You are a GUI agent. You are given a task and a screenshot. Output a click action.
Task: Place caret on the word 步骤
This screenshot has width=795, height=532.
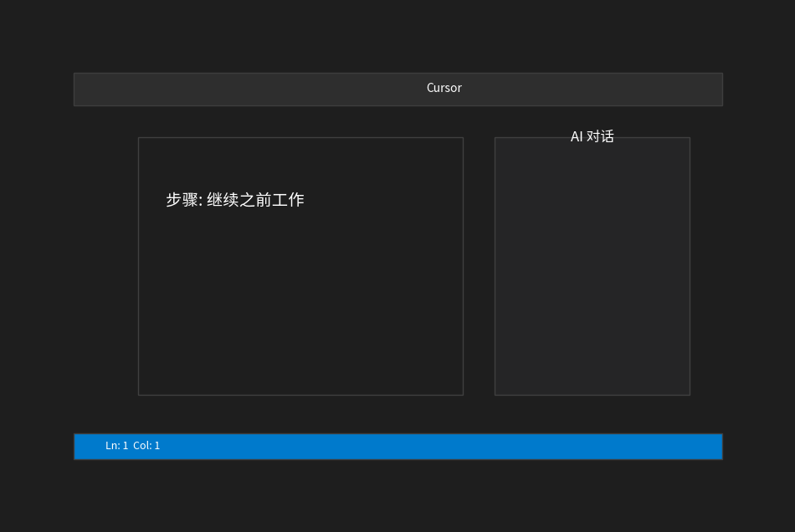(x=182, y=200)
